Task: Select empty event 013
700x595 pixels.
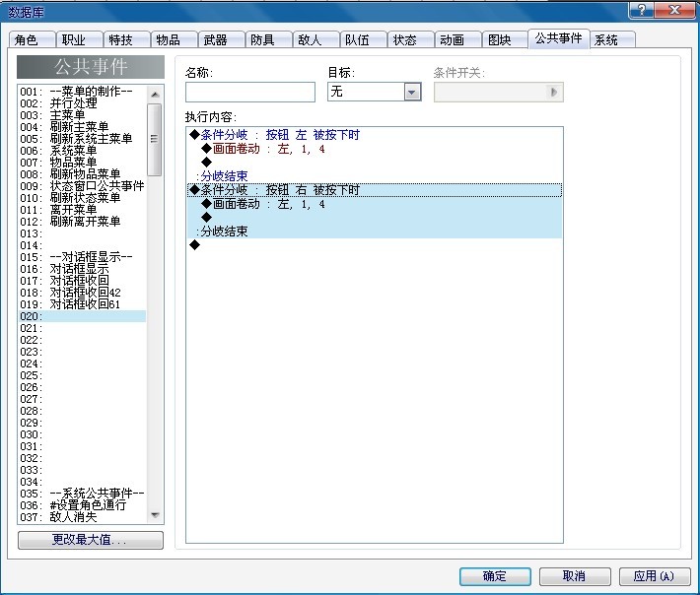Action: [82, 233]
